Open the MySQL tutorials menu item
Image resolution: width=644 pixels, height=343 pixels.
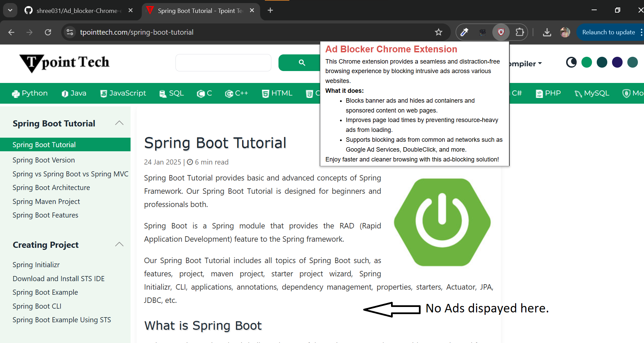tap(592, 93)
